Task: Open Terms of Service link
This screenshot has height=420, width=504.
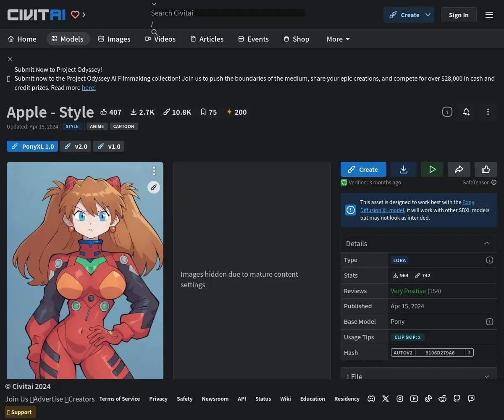Action: click(120, 399)
